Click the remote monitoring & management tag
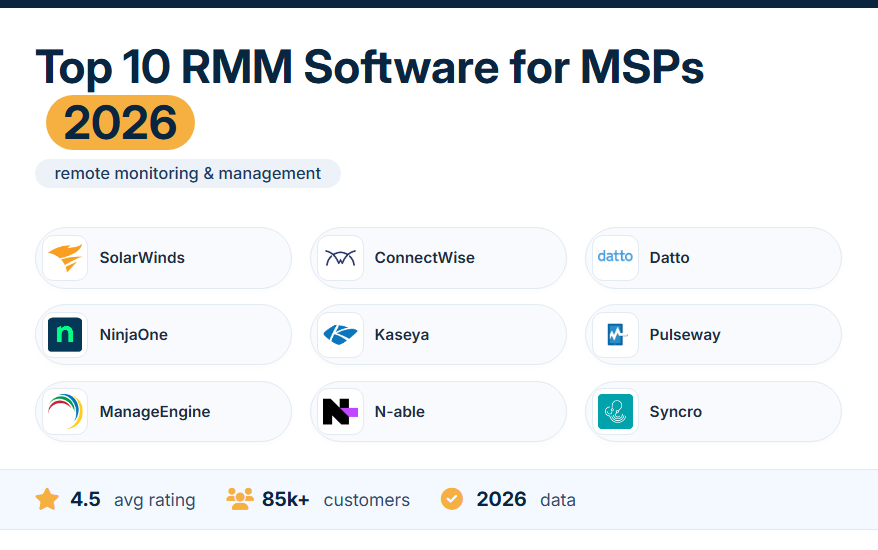The height and width of the screenshot is (550, 878). click(188, 174)
